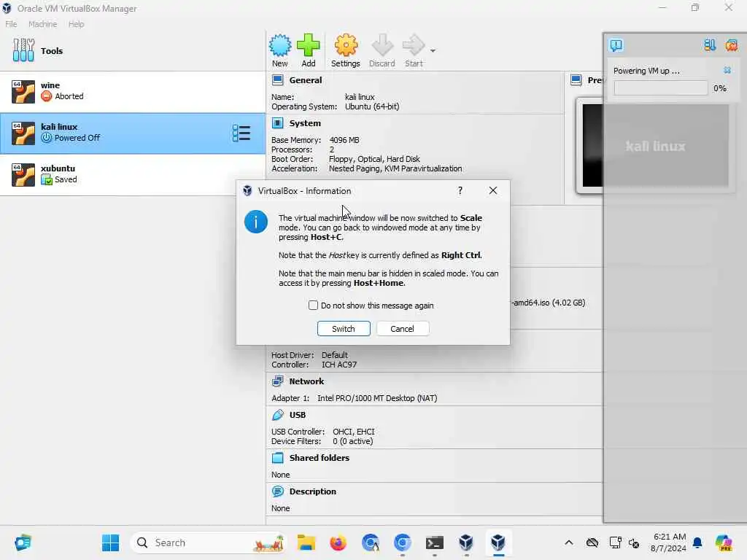Image resolution: width=747 pixels, height=560 pixels.
Task: Click the New machine toolbar icon
Action: (x=279, y=50)
